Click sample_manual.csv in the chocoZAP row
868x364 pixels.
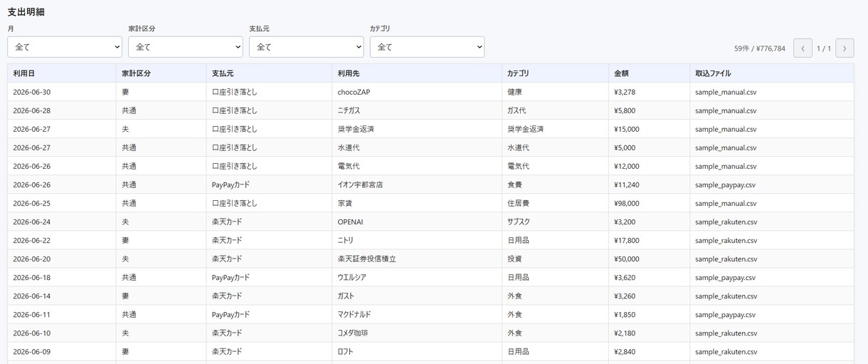726,92
